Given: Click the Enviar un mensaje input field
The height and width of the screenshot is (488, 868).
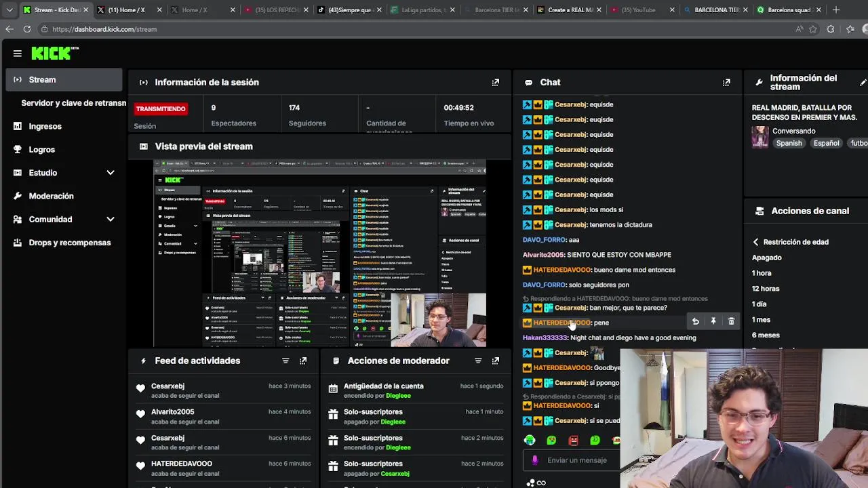Looking at the screenshot, I should point(576,460).
